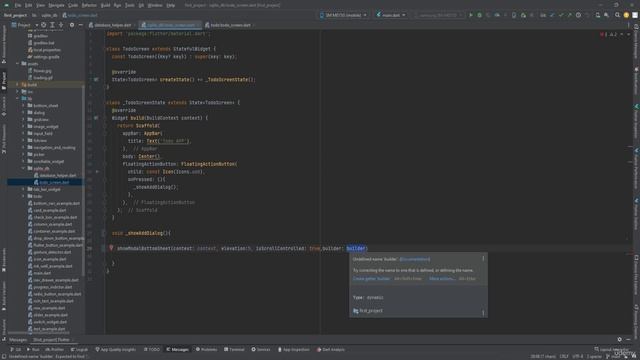Click the Git update project icon in toolbar
Viewport: 640px width, 360px height.
coord(552,15)
